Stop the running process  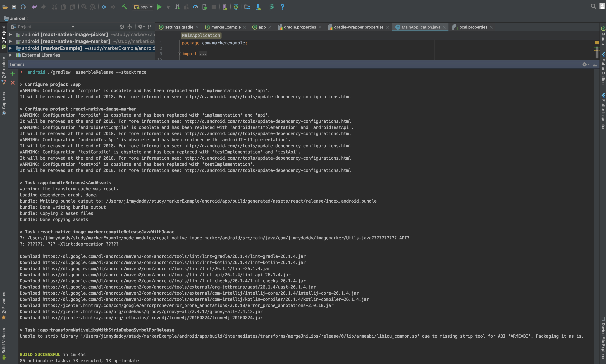point(213,7)
